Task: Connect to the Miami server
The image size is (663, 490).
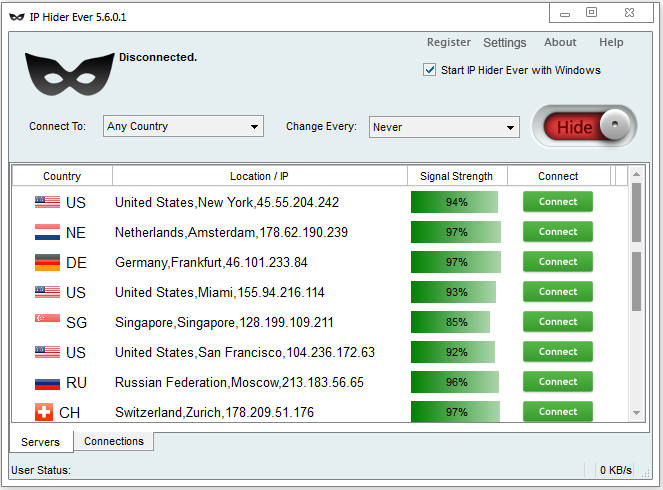Action: pyautogui.click(x=558, y=292)
